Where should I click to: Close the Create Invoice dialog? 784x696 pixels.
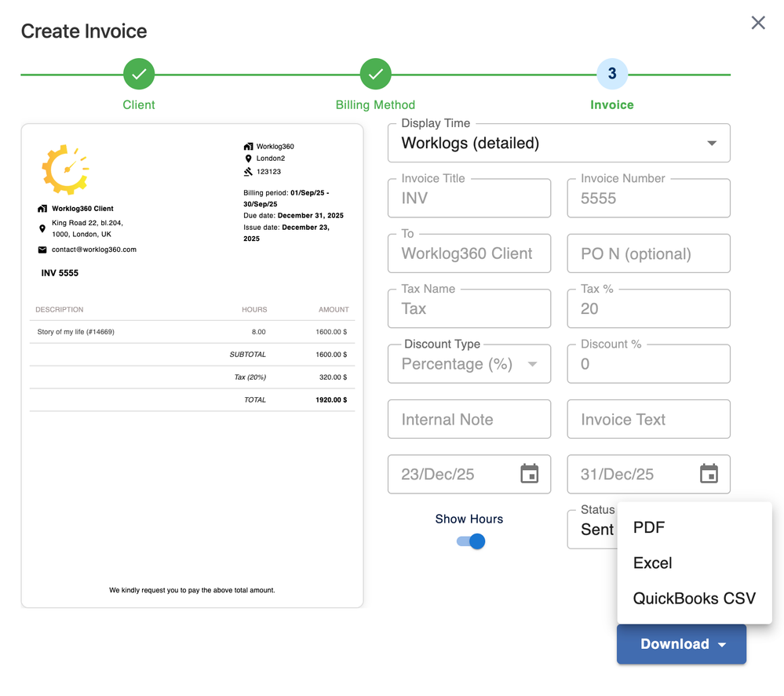coord(758,23)
